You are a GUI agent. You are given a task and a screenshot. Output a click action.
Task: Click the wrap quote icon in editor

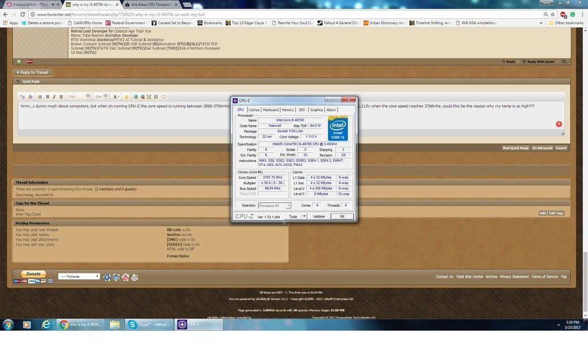(x=164, y=96)
